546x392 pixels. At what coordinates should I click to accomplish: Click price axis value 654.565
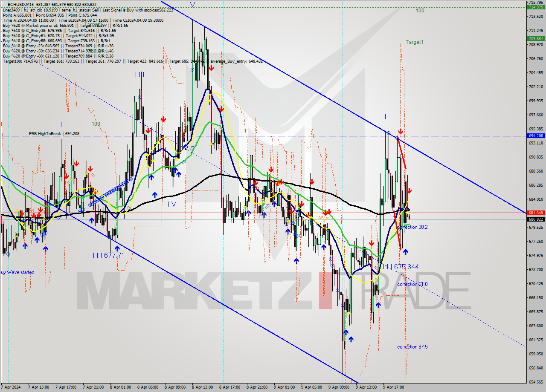coord(536,382)
